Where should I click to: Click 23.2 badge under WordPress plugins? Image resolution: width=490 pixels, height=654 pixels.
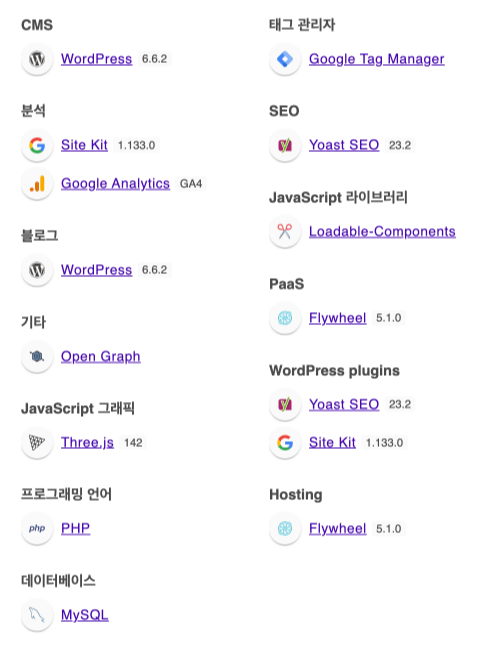click(x=400, y=404)
